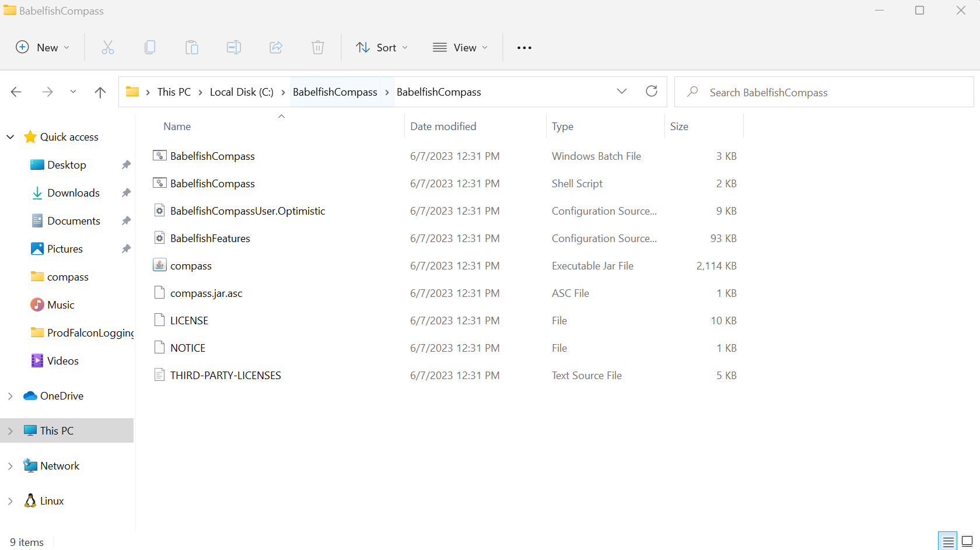Select BabelfishCompassUser.Optimistic file
Viewport: 980px width, 550px height.
coord(247,211)
